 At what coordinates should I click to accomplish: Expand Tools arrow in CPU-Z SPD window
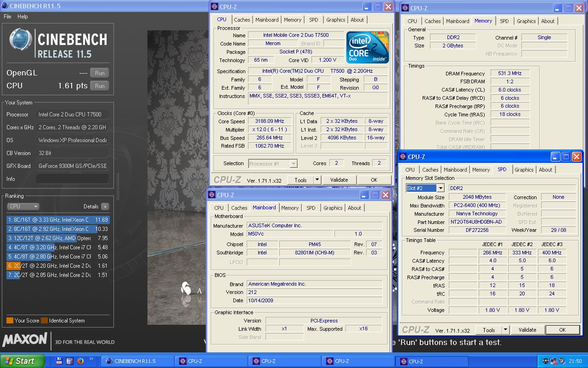[505, 330]
